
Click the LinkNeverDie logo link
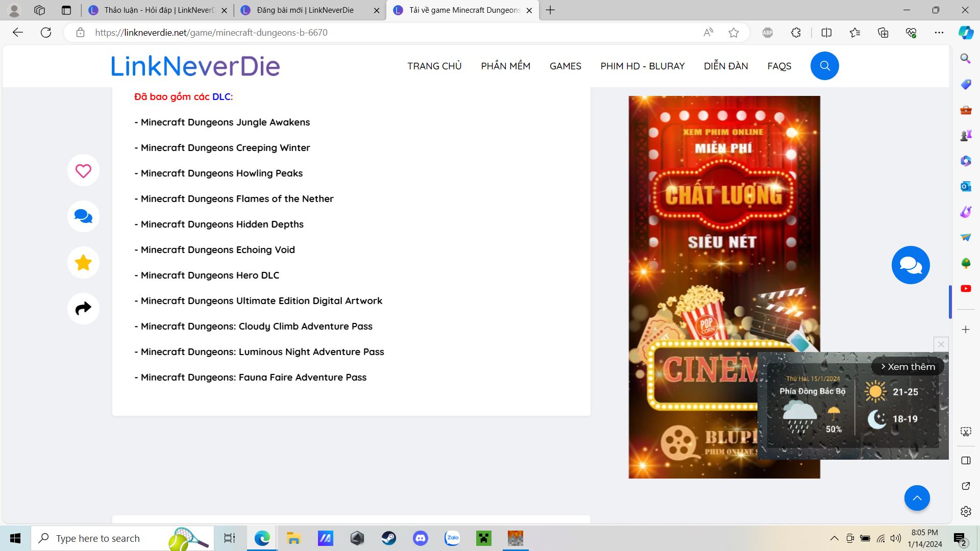pos(195,66)
